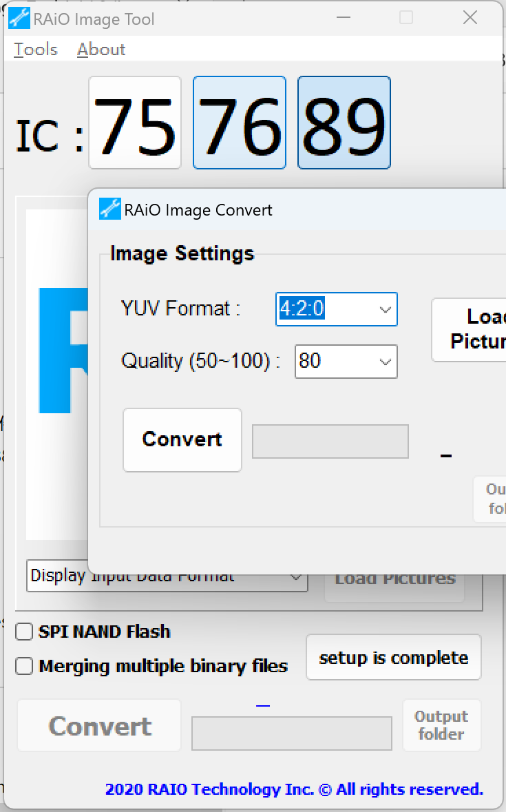
Task: Select IC number 75
Action: tap(135, 123)
